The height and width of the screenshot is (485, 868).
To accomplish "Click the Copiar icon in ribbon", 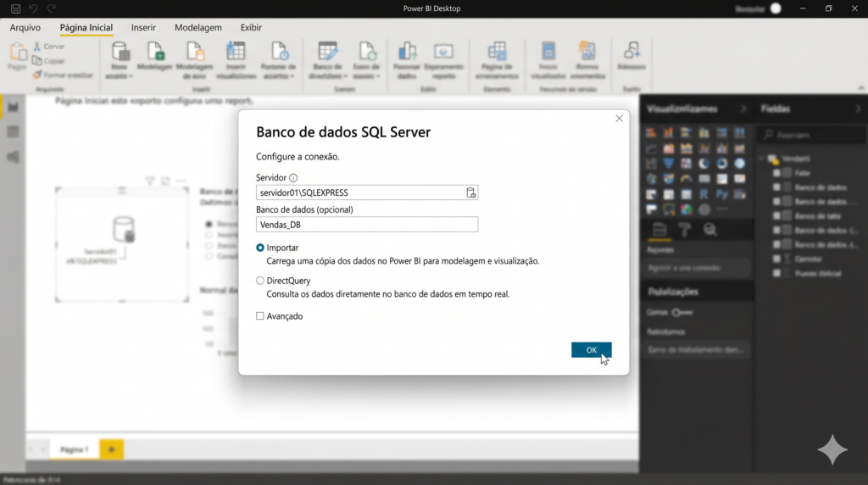I will [x=37, y=60].
